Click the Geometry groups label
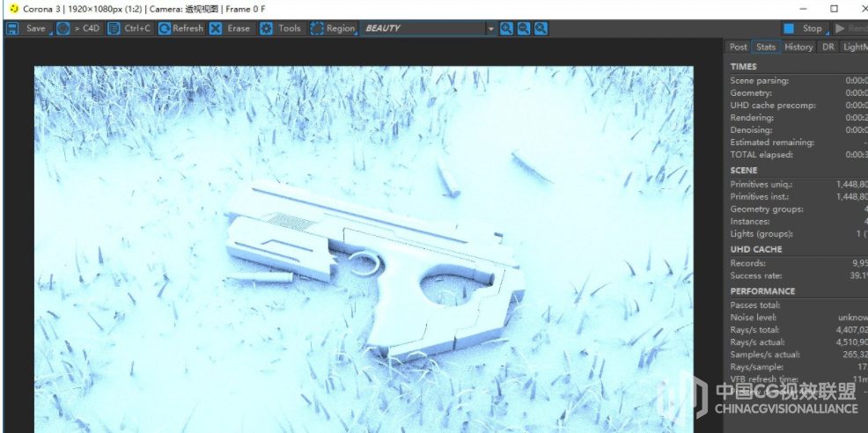The image size is (868, 433). (767, 209)
